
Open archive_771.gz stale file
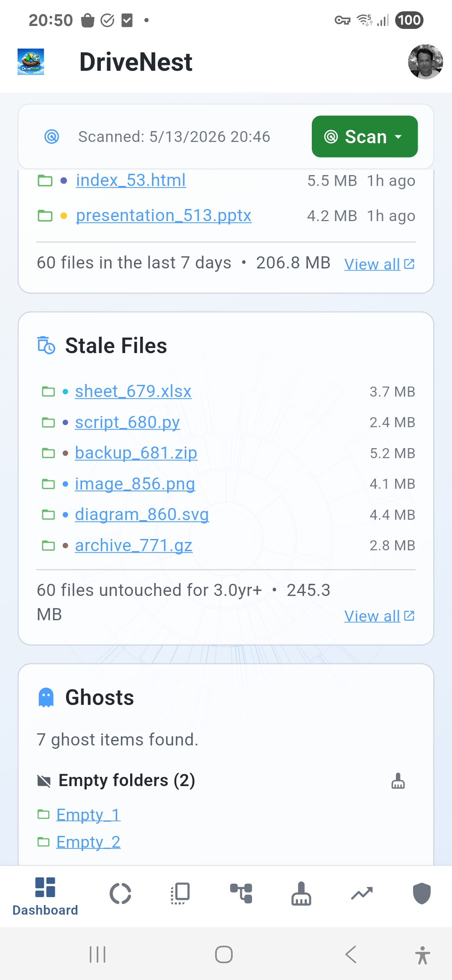pyautogui.click(x=134, y=545)
